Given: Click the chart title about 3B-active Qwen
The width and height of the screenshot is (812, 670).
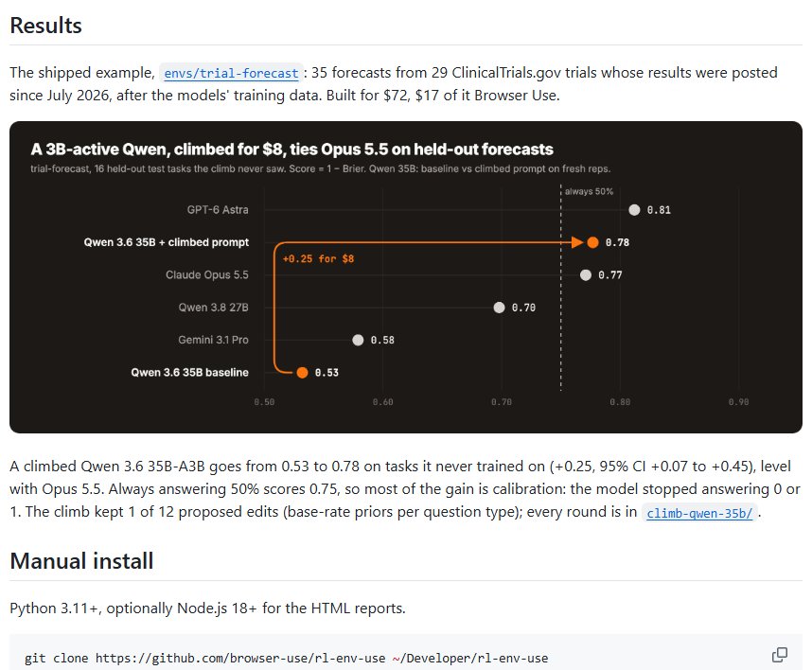Looking at the screenshot, I should click(291, 150).
